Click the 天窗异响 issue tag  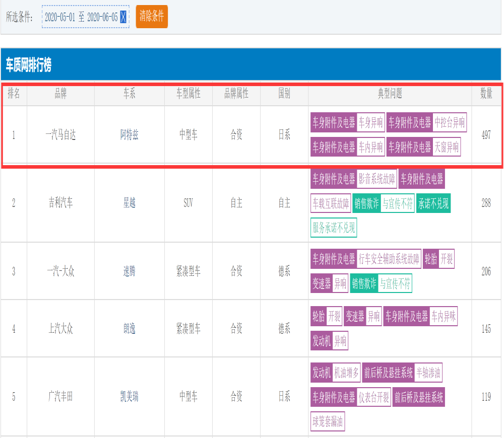[447, 147]
